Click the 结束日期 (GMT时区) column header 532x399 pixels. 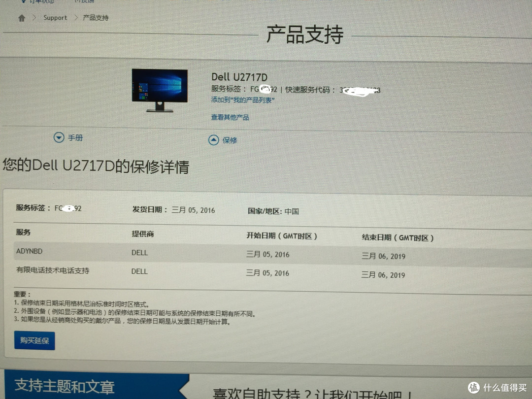(x=398, y=237)
